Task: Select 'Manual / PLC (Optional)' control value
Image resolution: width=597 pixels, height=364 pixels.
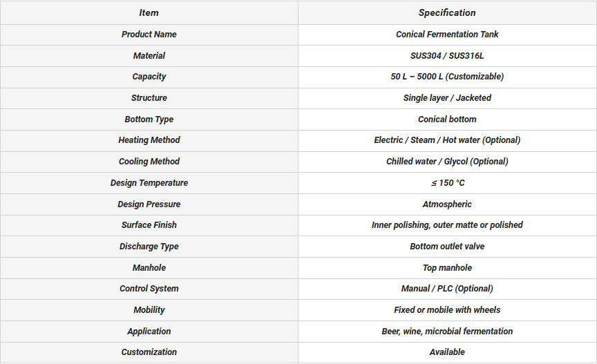Action: pos(447,289)
